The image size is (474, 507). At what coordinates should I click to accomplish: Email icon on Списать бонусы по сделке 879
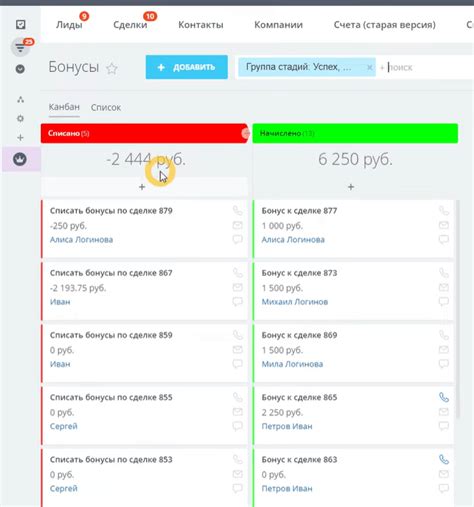(x=237, y=225)
